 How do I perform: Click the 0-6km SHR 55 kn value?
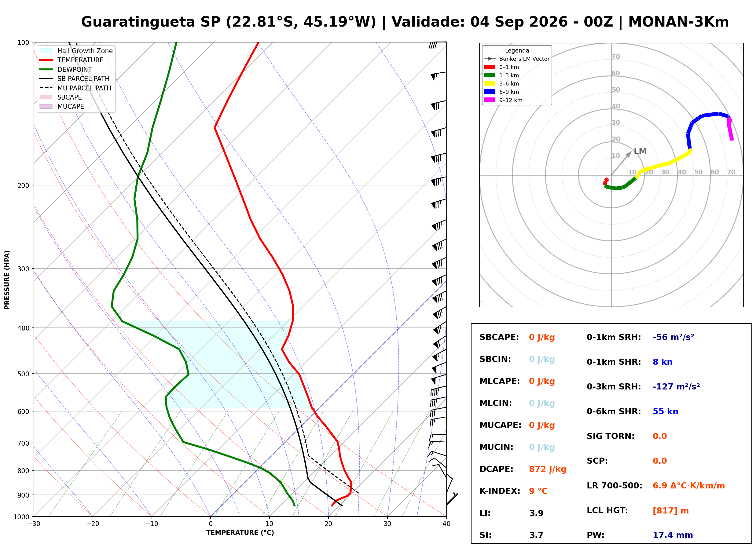click(665, 411)
